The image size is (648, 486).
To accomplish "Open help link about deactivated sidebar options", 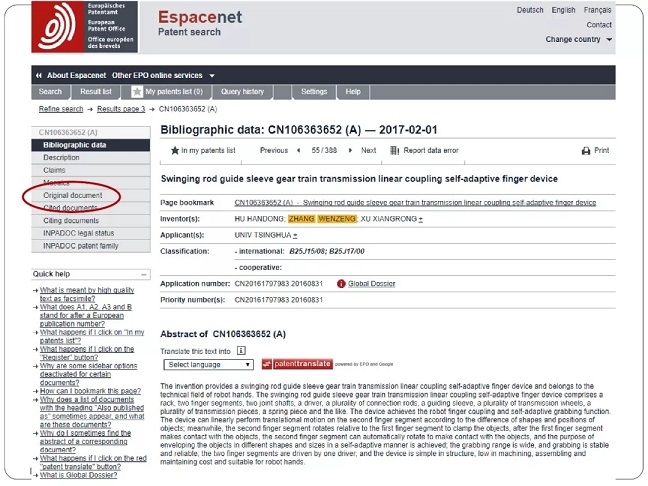I will click(x=88, y=374).
